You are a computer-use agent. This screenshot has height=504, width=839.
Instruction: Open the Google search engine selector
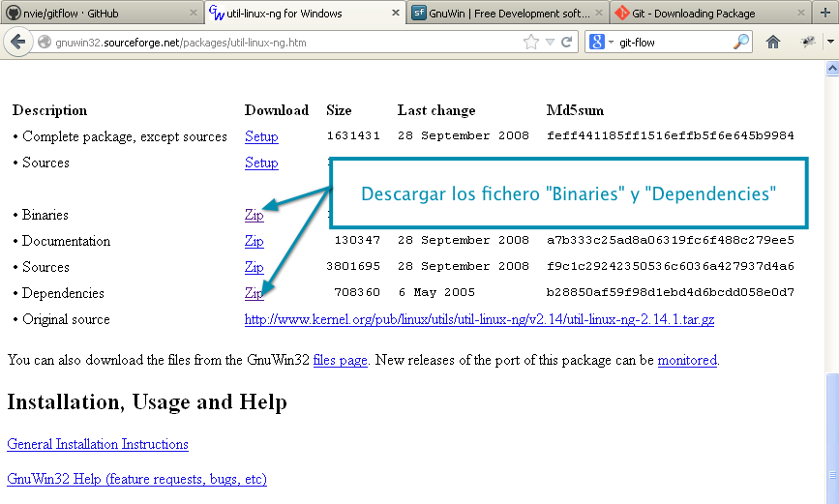pyautogui.click(x=600, y=42)
